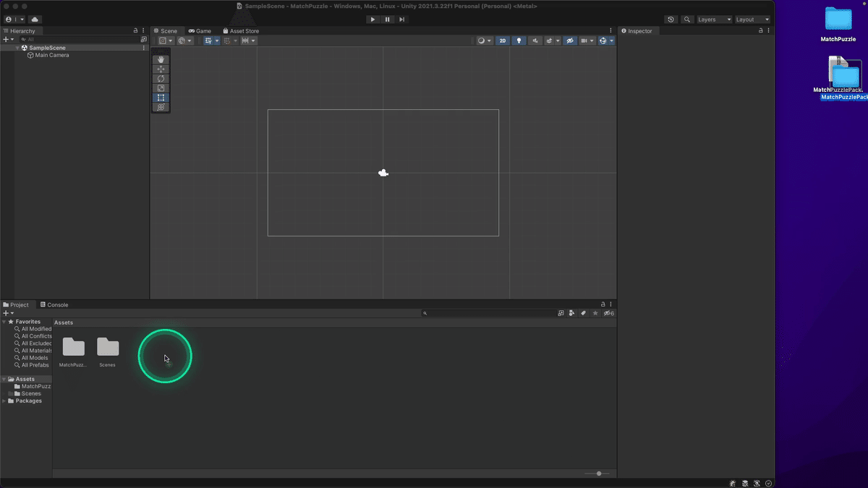Open the cloud services button

pos(35,20)
